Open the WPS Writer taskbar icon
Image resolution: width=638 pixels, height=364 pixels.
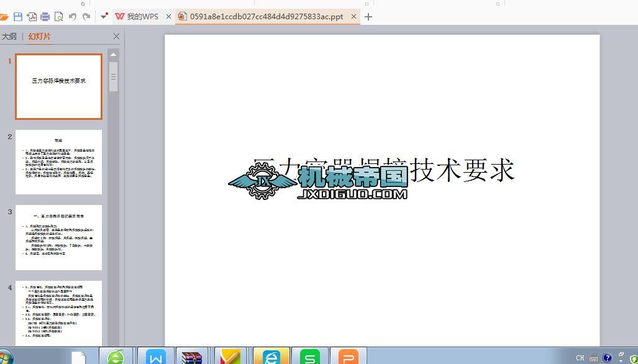(156, 357)
